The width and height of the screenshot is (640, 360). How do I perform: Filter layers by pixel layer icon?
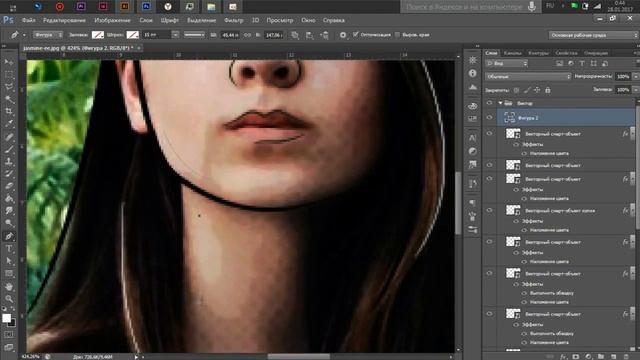pyautogui.click(x=559, y=63)
